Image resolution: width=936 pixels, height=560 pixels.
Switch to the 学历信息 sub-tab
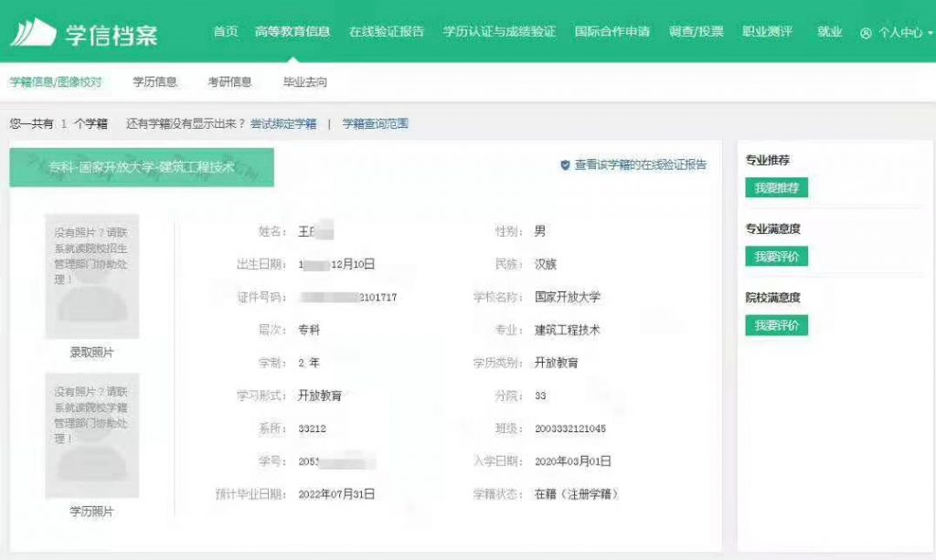(155, 81)
